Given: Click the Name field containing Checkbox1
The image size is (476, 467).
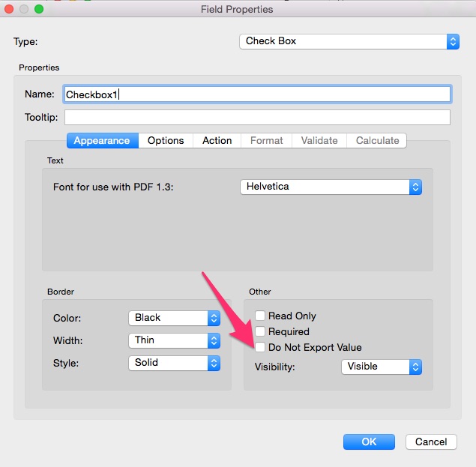Looking at the screenshot, I should [257, 94].
